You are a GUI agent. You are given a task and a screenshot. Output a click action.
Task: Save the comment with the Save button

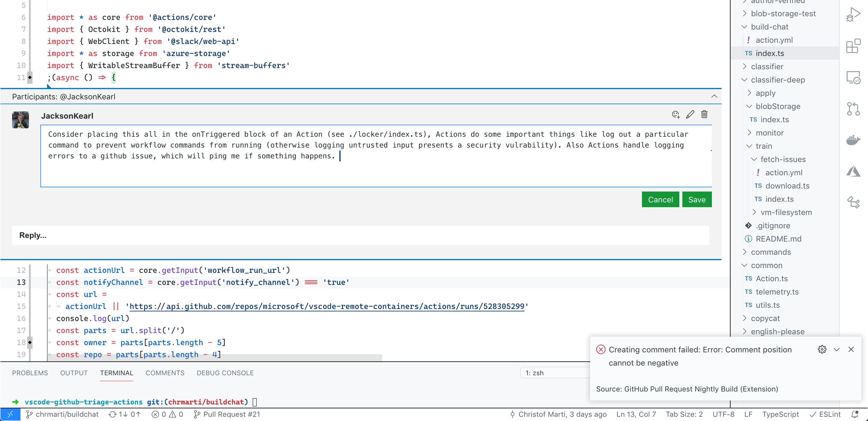pos(697,199)
